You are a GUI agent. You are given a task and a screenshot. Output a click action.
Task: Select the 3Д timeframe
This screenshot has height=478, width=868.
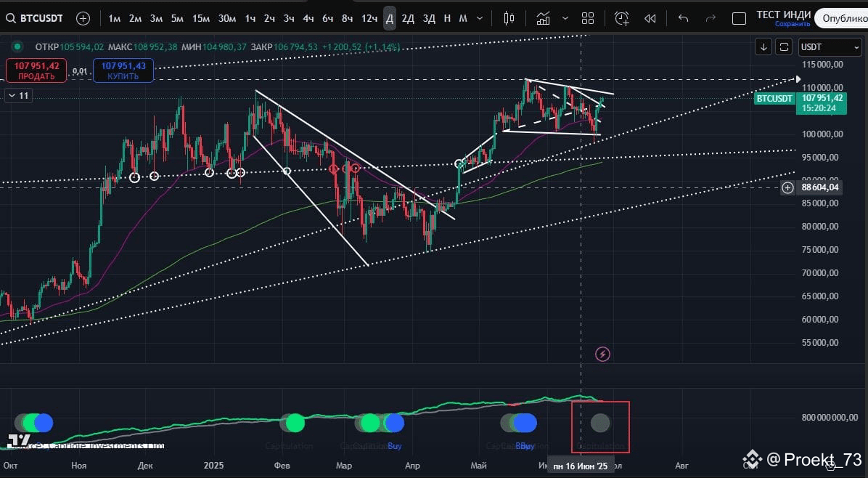point(429,19)
